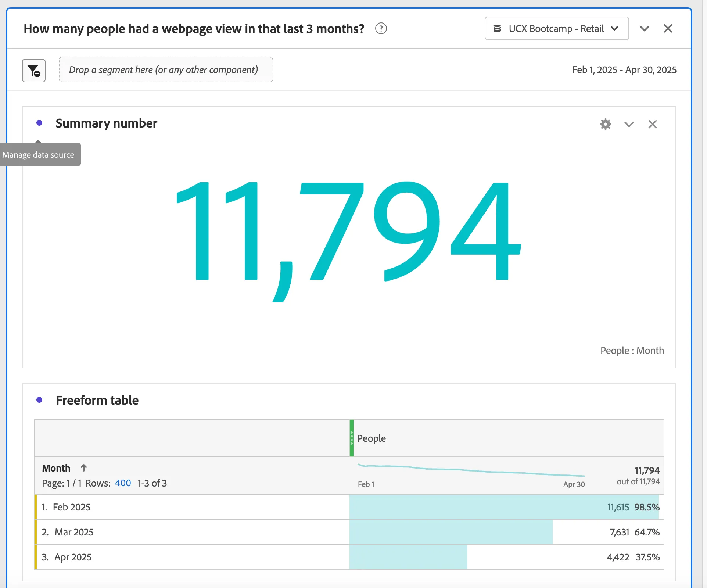Click the Summary number data source dot
This screenshot has height=588, width=707.
[39, 123]
